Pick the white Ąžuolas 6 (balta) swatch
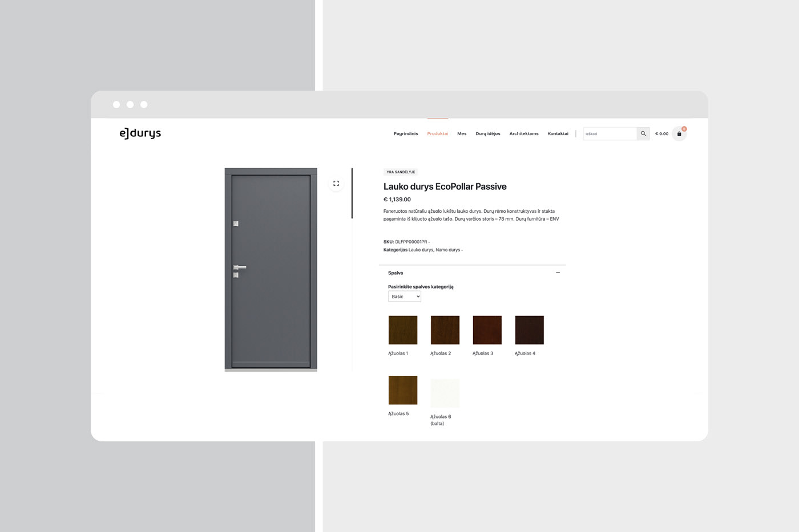799x532 pixels. (x=445, y=393)
